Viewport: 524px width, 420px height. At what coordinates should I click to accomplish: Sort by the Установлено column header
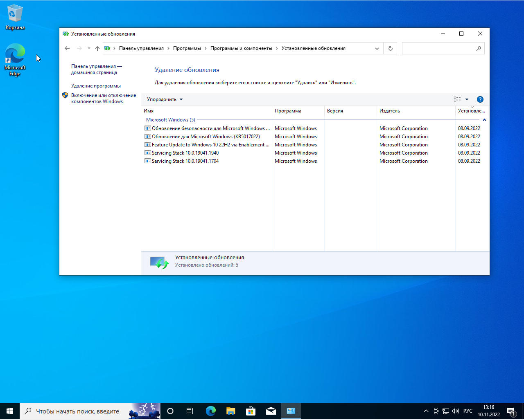pos(472,111)
